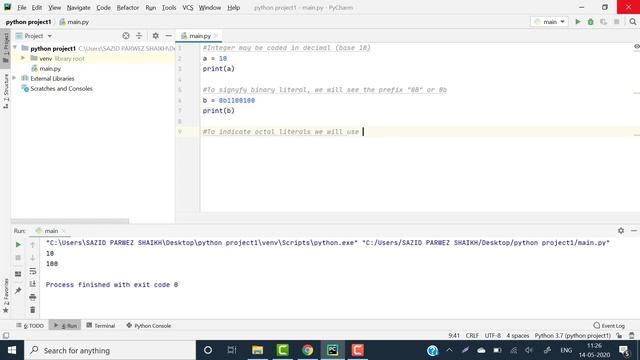Open Favorites side tool window
This screenshot has height=360, width=640.
(6, 296)
